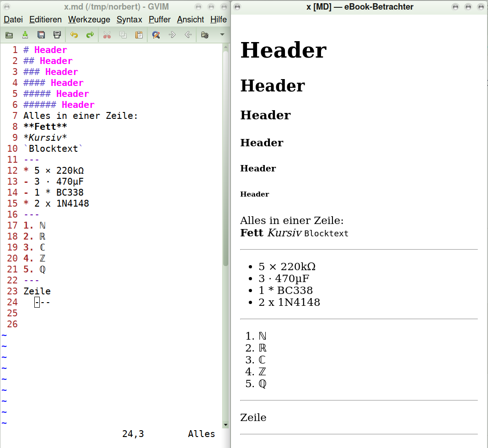
Task: Click numbered item '3. ℂ' in eBook viewer
Action: 256,360
